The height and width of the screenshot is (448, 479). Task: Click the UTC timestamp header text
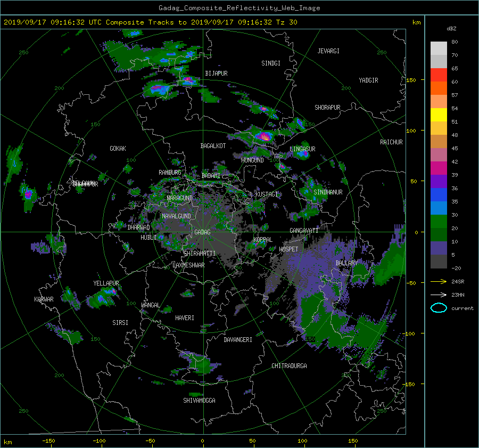(x=150, y=22)
